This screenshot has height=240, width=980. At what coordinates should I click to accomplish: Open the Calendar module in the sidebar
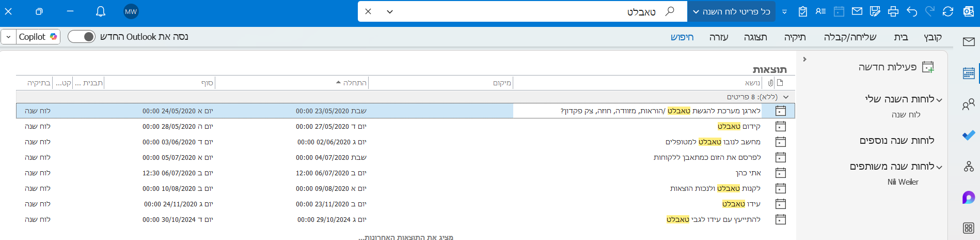[969, 73]
